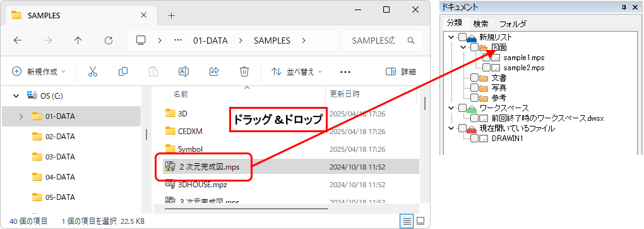Click the search magnifier icon
This screenshot has width=644, height=229.
(411, 40)
